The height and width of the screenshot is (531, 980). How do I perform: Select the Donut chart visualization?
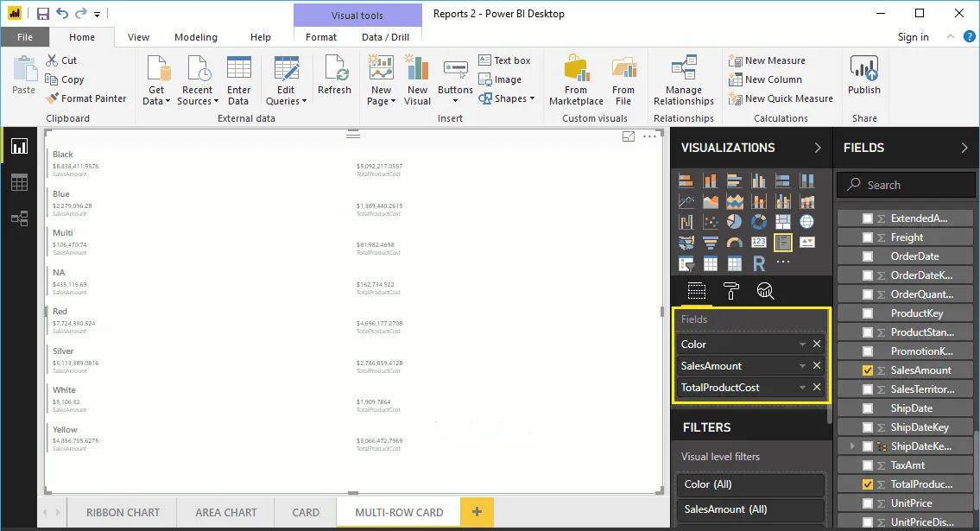759,222
